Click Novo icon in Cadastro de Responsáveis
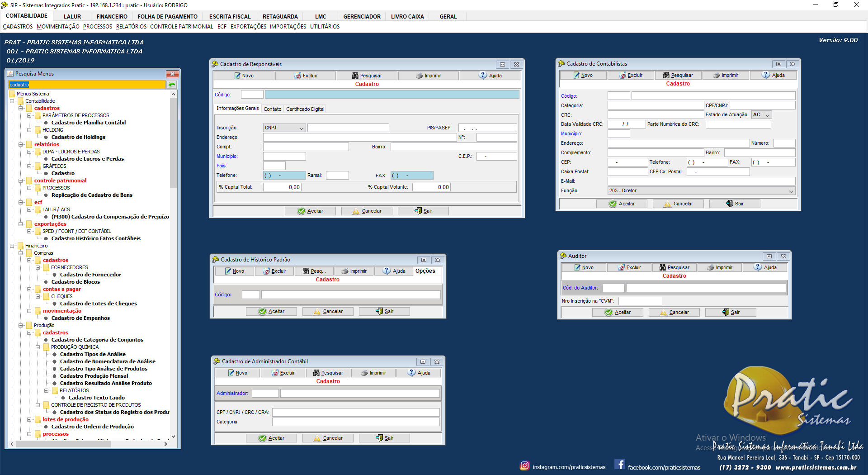This screenshot has height=475, width=868. pyautogui.click(x=238, y=76)
